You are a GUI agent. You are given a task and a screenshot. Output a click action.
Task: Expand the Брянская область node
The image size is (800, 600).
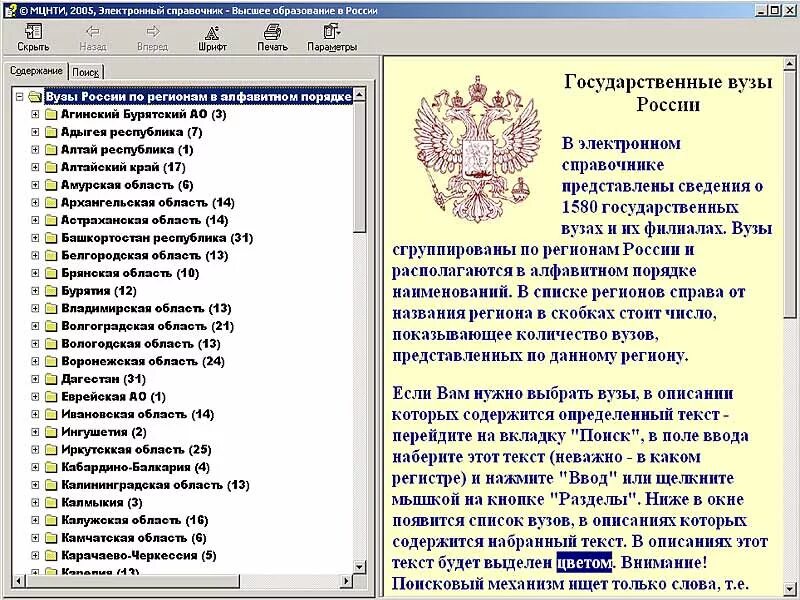[35, 273]
